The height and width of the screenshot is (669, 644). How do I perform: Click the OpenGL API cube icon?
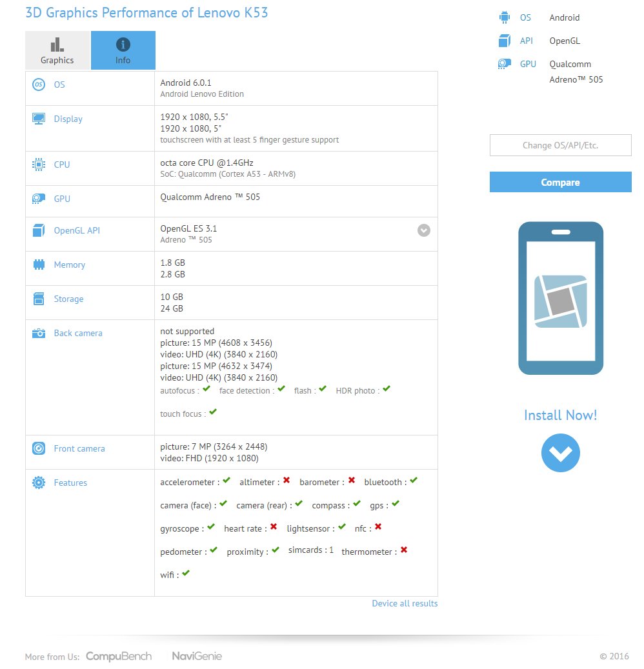click(39, 230)
